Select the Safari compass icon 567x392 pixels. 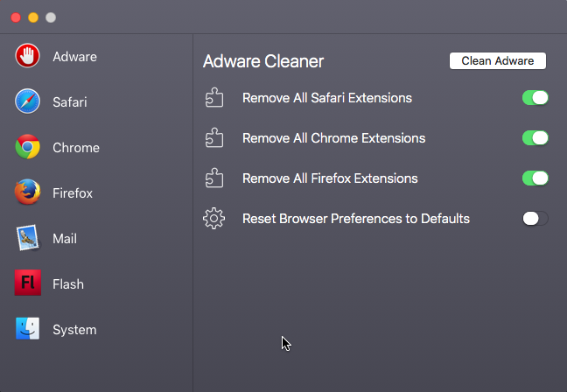(28, 101)
